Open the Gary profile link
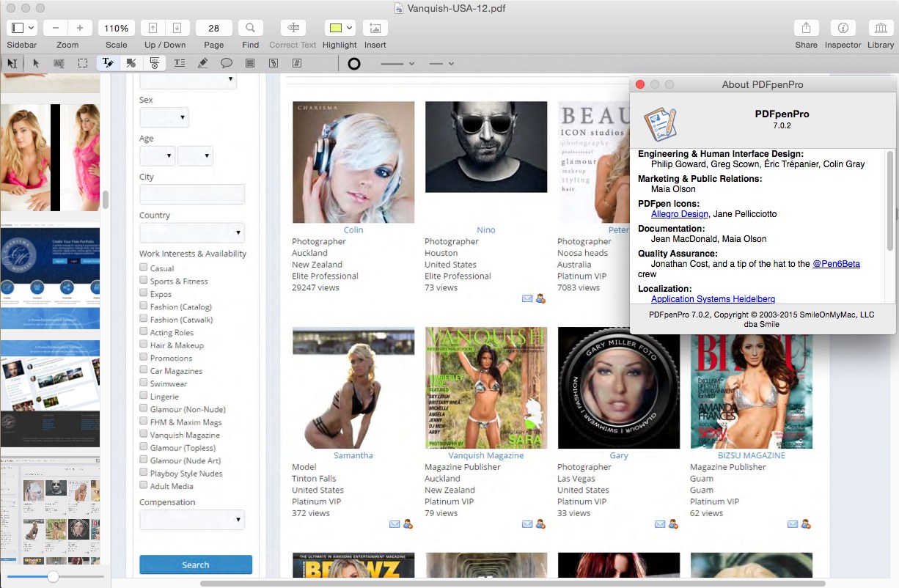The height and width of the screenshot is (588, 899). point(619,455)
